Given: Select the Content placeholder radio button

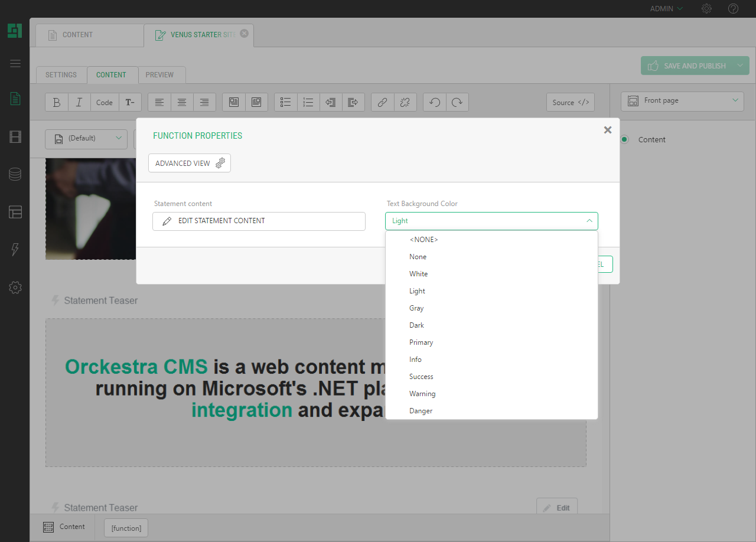Looking at the screenshot, I should (x=624, y=140).
